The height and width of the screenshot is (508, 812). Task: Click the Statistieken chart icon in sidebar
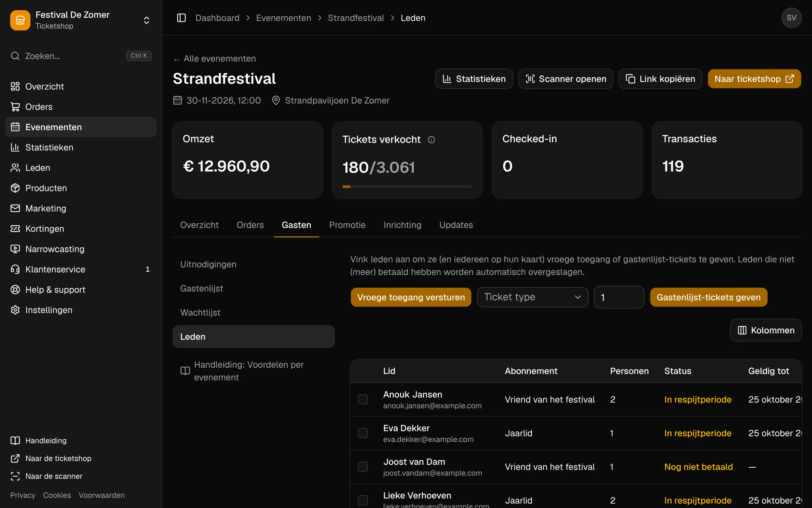pos(15,147)
